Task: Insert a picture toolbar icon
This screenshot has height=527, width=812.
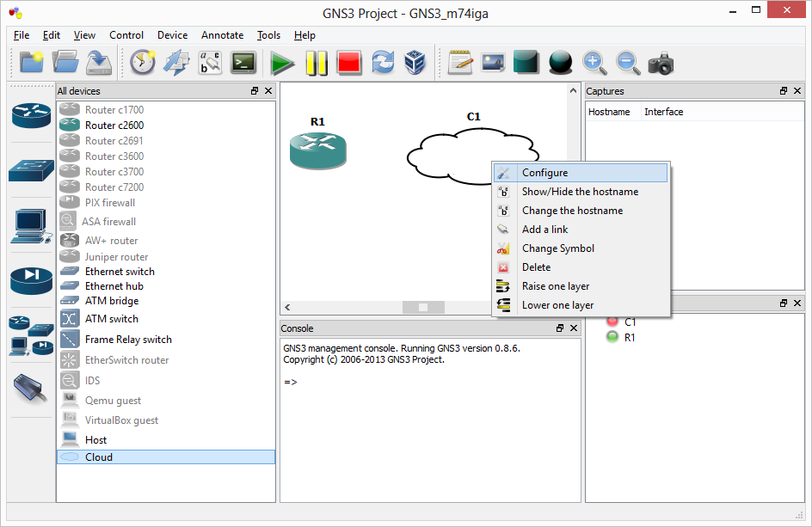Action: coord(493,63)
